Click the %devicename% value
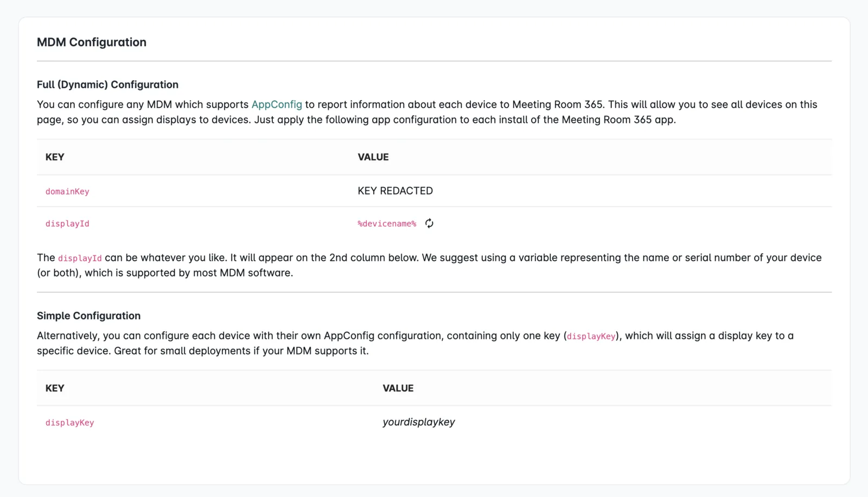This screenshot has width=868, height=497. (387, 224)
